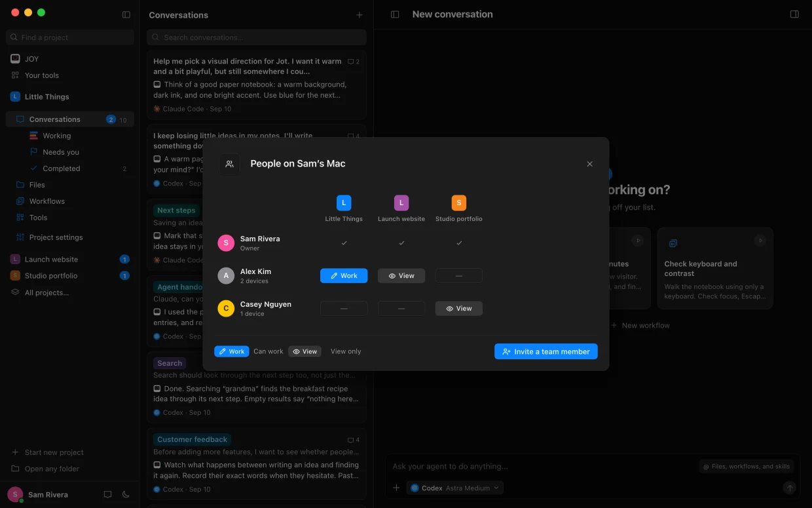
Task: Change Casey Nguyen's View access on Studio portfolio
Action: point(459,309)
